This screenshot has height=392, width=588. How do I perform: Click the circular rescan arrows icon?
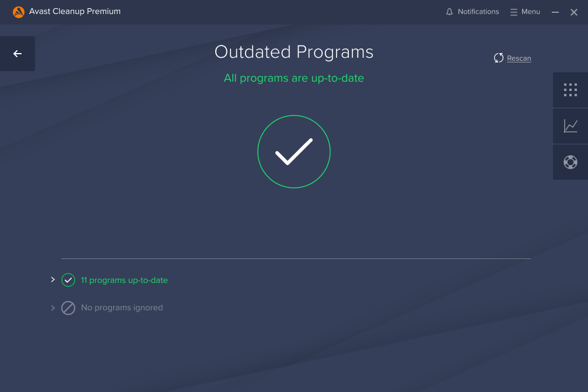(498, 58)
